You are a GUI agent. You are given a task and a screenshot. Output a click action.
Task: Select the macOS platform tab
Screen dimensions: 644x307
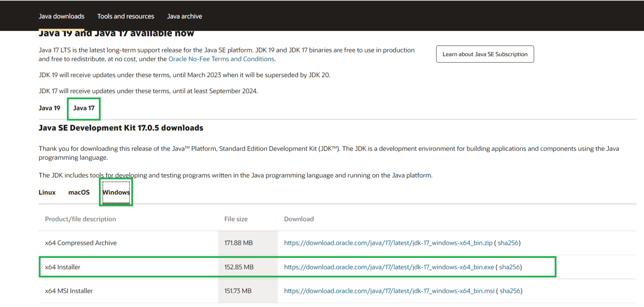(79, 193)
